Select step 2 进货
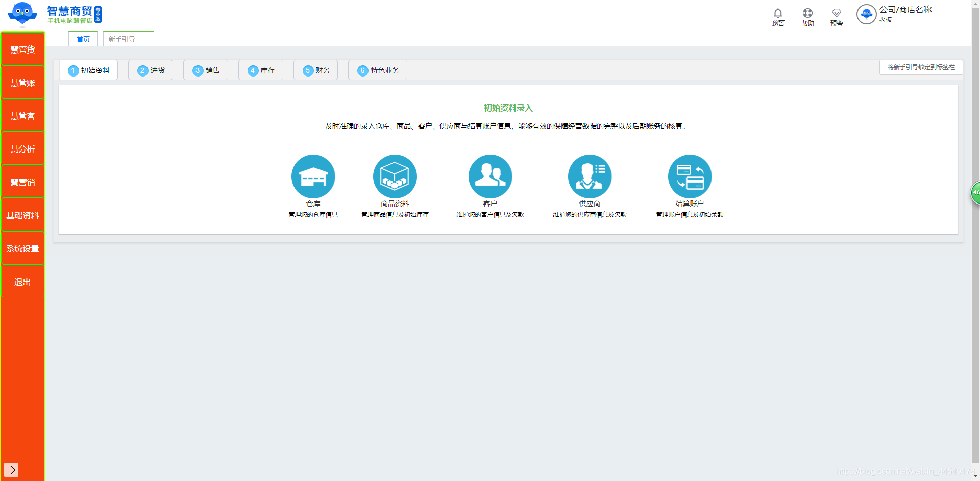 [x=151, y=70]
